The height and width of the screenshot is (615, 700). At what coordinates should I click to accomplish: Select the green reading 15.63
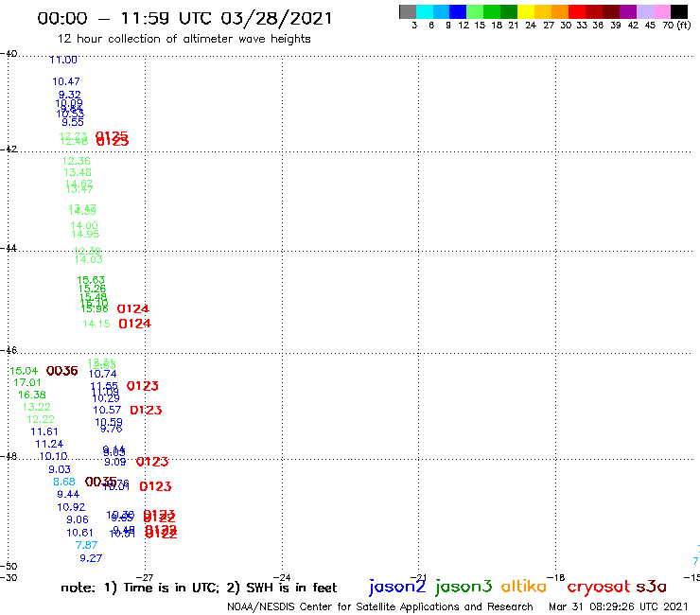[91, 280]
